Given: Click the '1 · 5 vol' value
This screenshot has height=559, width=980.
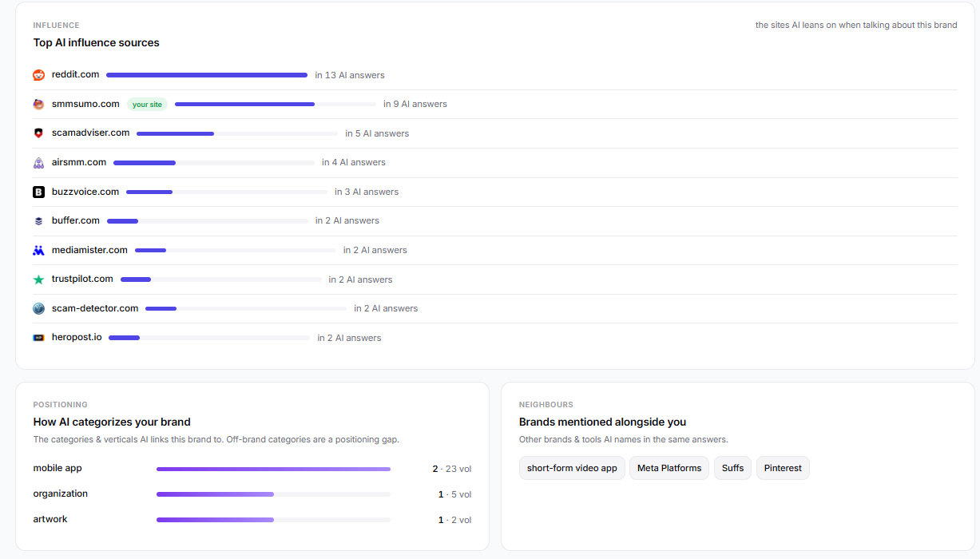Looking at the screenshot, I should tap(455, 494).
